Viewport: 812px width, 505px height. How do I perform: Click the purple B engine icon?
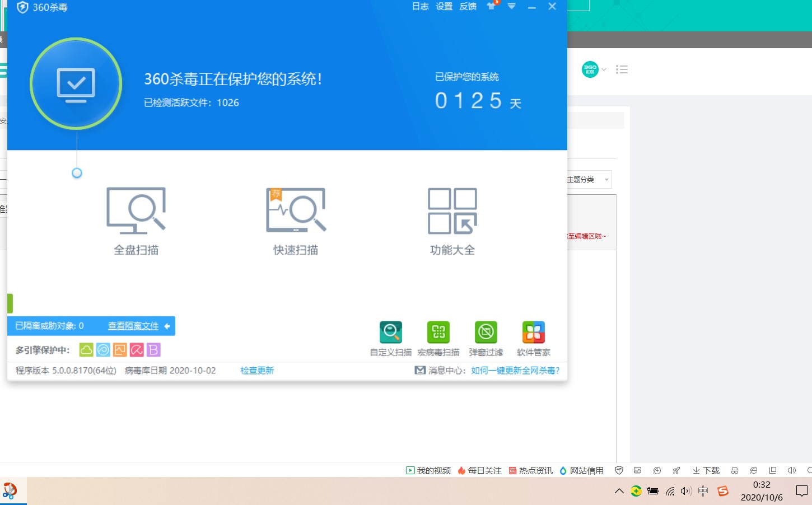153,350
